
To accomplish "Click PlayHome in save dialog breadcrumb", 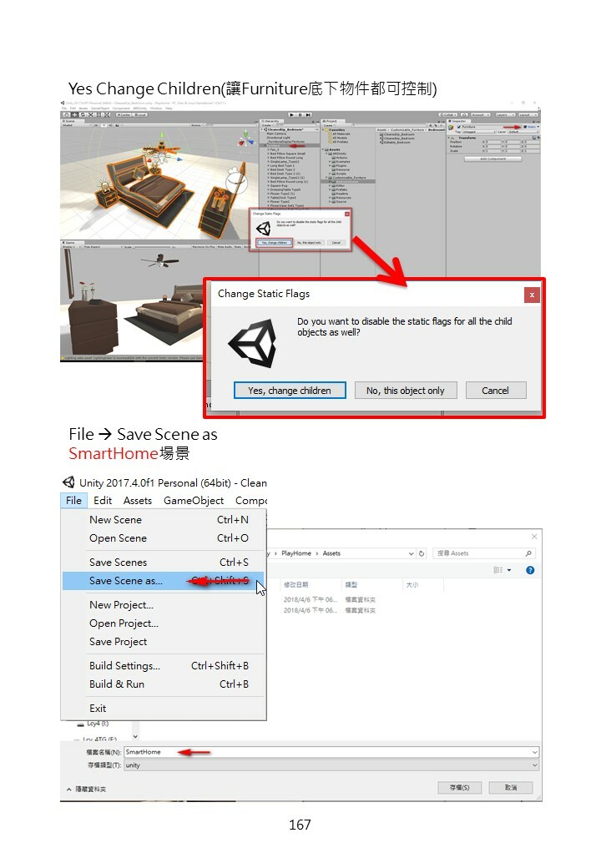I will click(x=296, y=553).
